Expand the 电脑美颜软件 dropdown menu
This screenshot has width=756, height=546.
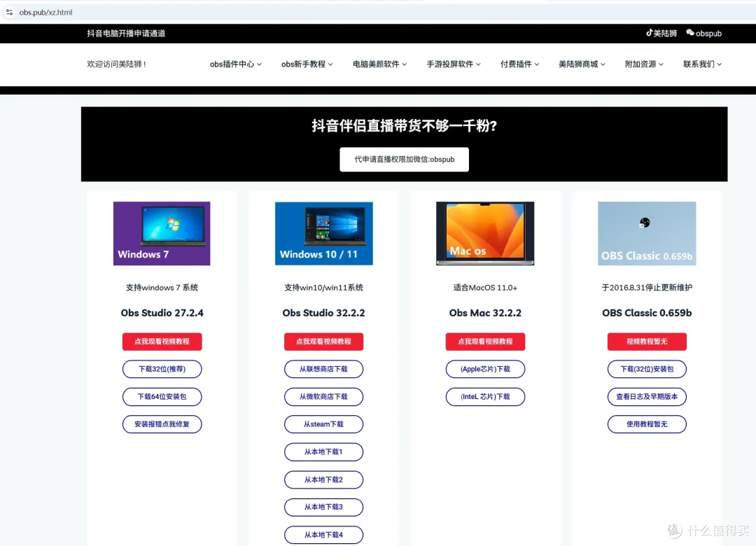tap(380, 64)
